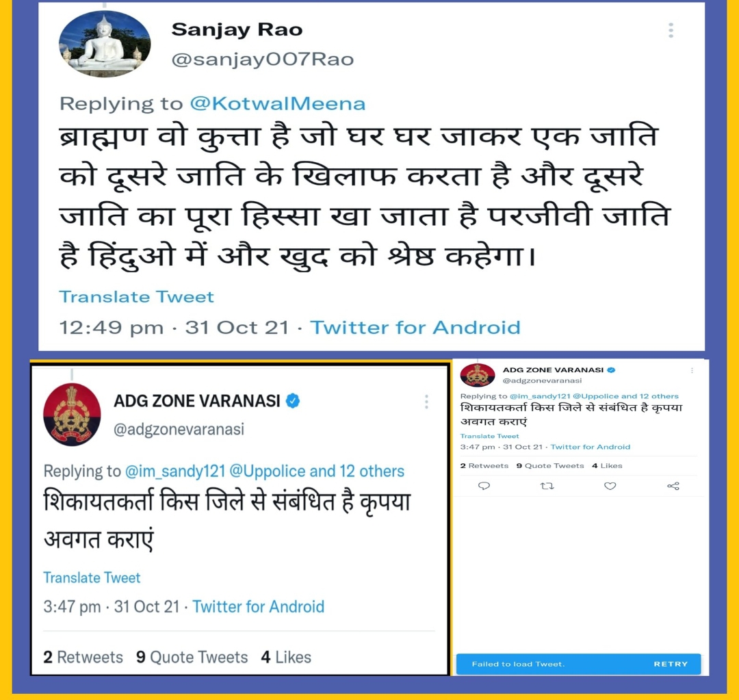Open three-dot menu on Sanjay Rao tweet

(671, 30)
